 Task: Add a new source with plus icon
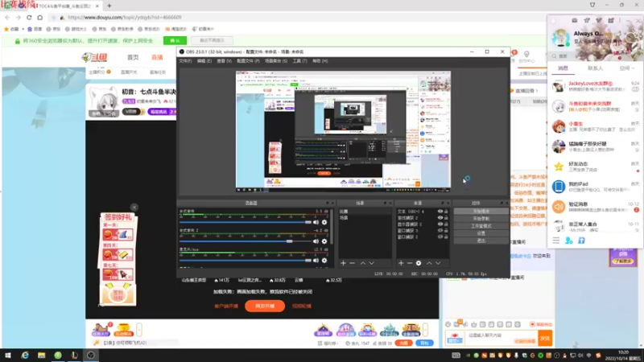(401, 263)
